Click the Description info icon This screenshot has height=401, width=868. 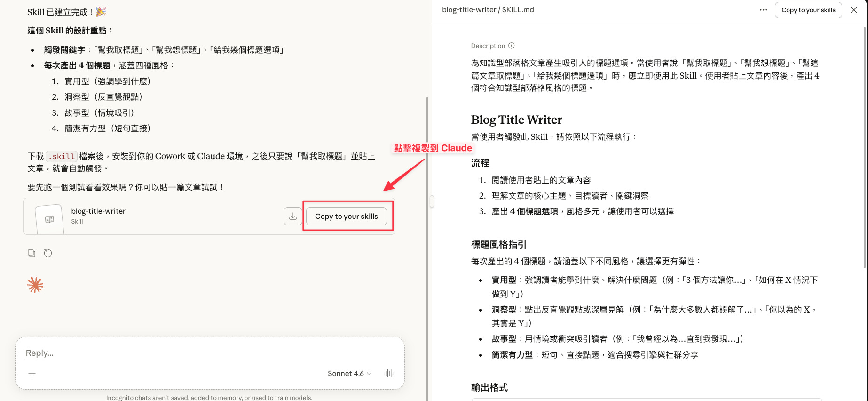[x=512, y=46]
